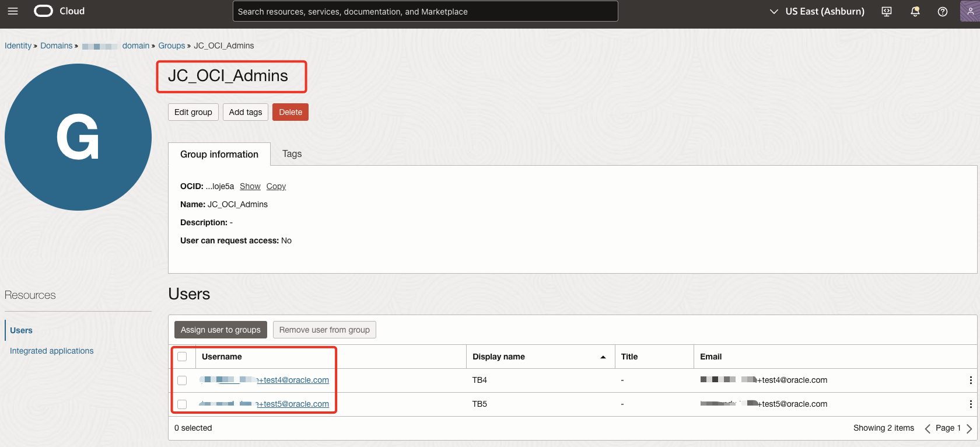Select Integrated applications in Resources sidebar
The image size is (980, 447).
coord(51,351)
